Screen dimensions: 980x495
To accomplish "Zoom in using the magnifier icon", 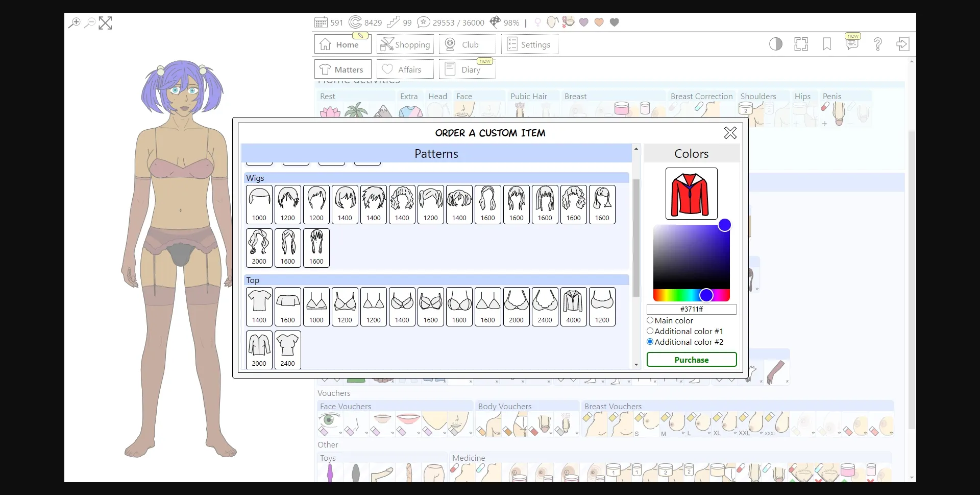I will coord(75,23).
